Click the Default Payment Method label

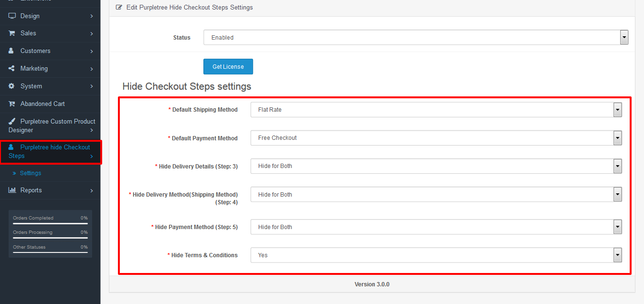coord(204,138)
